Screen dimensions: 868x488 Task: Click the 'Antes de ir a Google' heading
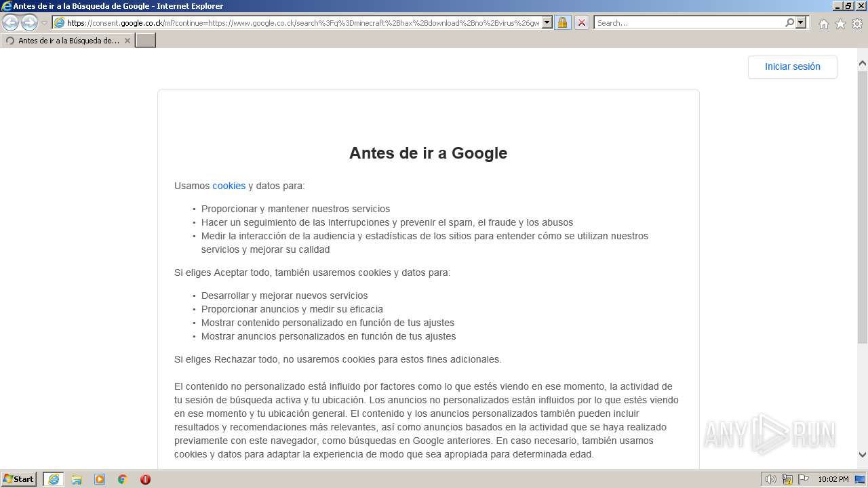click(428, 153)
